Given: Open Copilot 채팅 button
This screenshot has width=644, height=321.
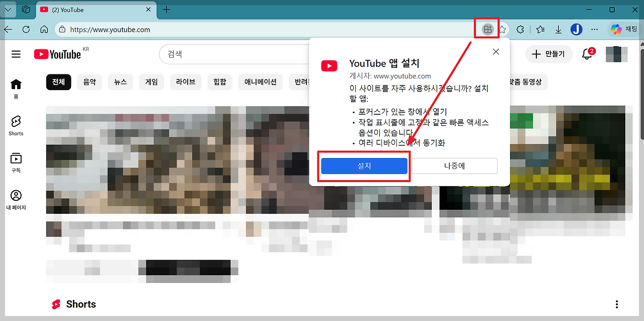Looking at the screenshot, I should [624, 30].
